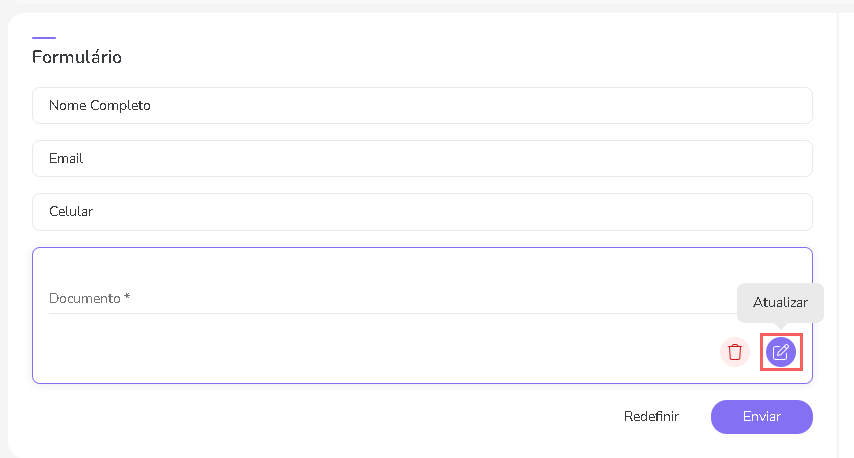854x458 pixels.
Task: Click the Formulário section heading
Action: (x=77, y=58)
